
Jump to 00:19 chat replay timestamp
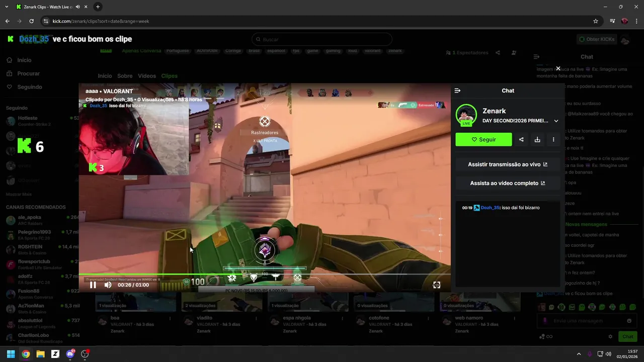(x=467, y=208)
